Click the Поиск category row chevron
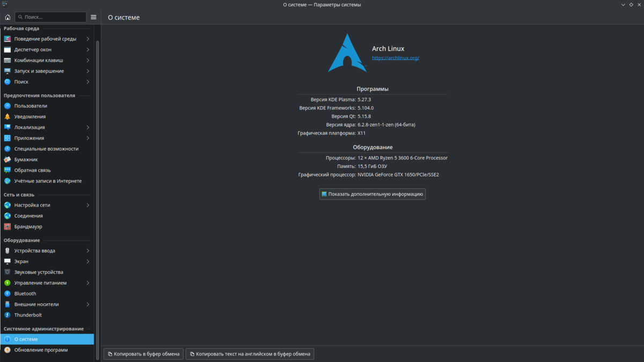Image resolution: width=644 pixels, height=362 pixels. coord(88,82)
